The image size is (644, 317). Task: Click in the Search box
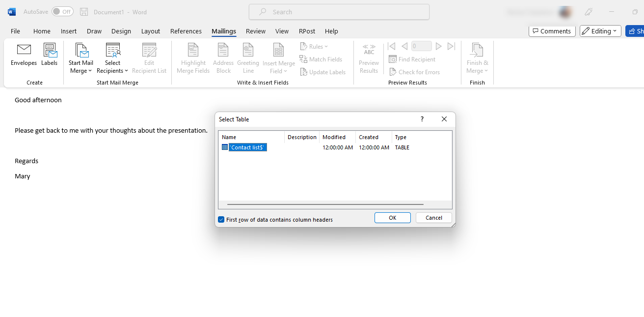coord(339,12)
